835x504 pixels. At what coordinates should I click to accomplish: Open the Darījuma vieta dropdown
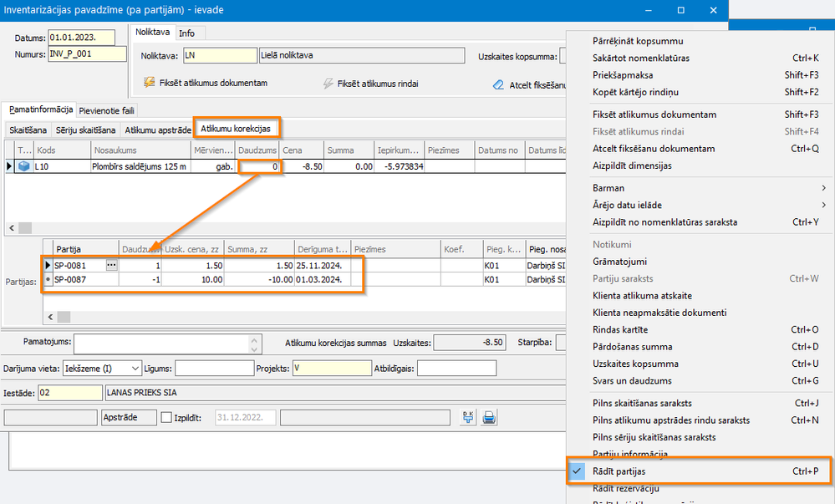[134, 369]
